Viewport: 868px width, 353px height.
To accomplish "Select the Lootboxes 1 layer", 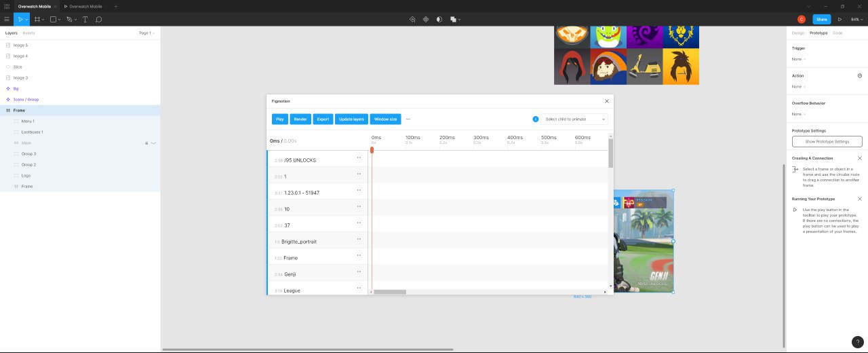I will point(80,132).
